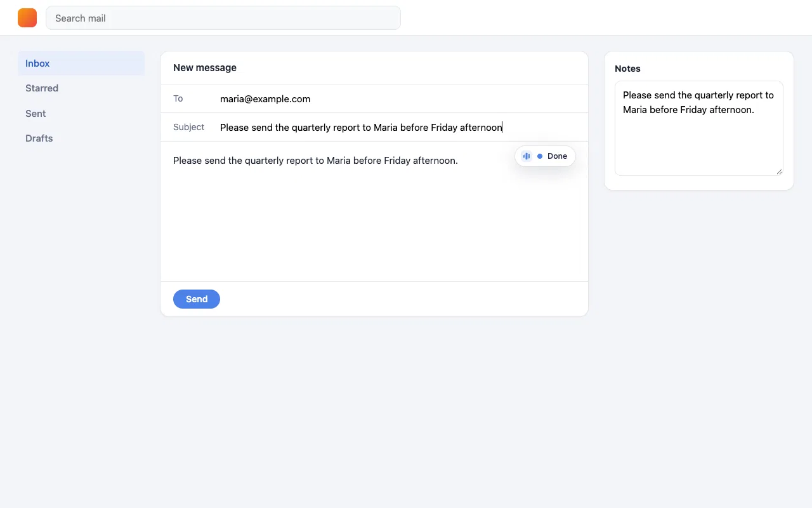
Task: Click the orange mail app logo
Action: 27,18
